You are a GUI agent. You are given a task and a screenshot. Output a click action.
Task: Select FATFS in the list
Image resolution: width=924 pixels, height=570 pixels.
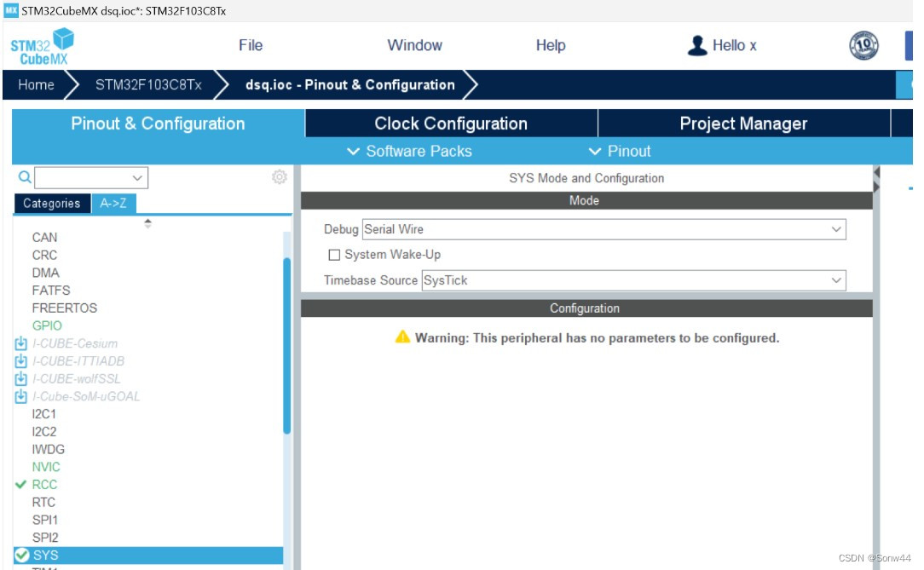(51, 291)
